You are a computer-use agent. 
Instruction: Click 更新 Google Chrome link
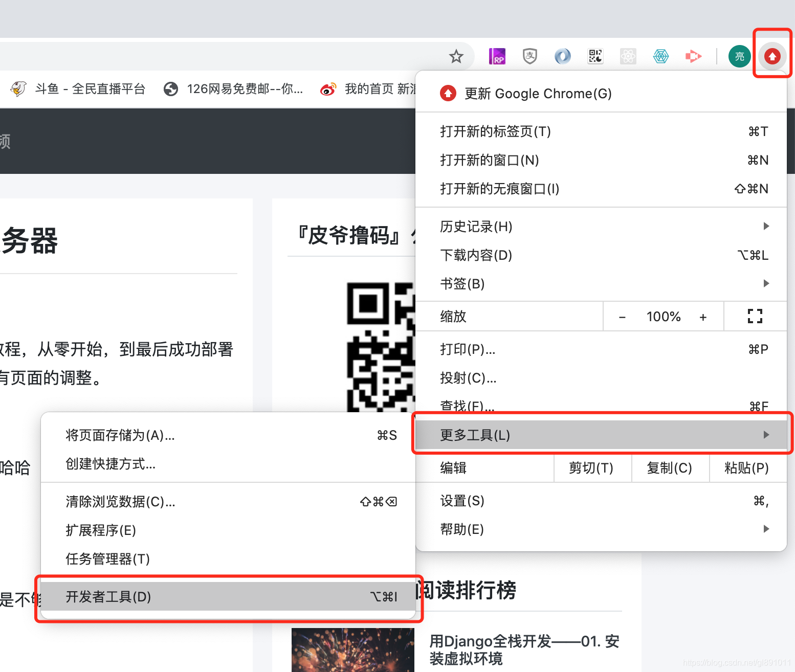click(x=538, y=94)
